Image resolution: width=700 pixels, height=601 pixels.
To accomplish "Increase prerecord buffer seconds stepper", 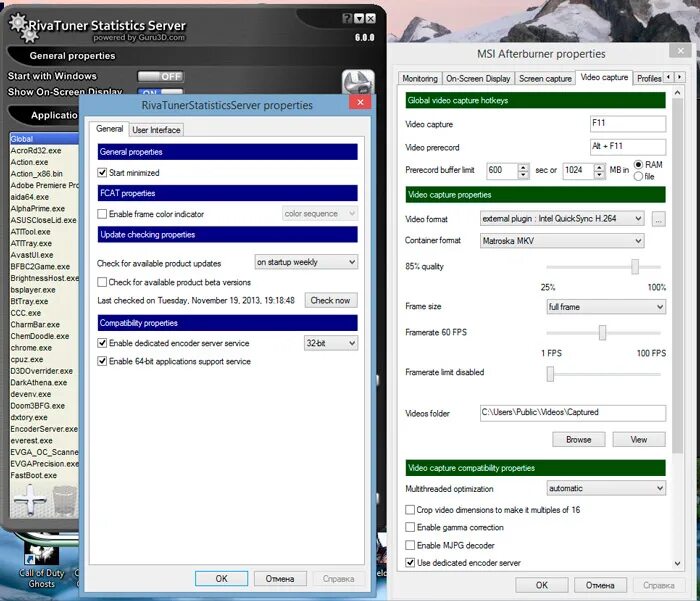I will click(523, 167).
